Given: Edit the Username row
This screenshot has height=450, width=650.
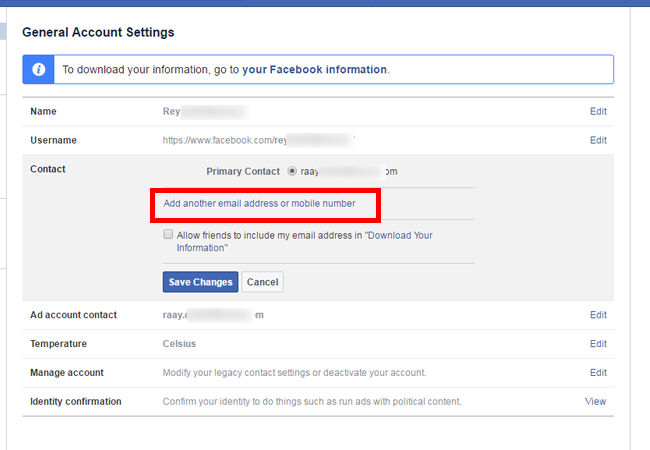Looking at the screenshot, I should (598, 140).
